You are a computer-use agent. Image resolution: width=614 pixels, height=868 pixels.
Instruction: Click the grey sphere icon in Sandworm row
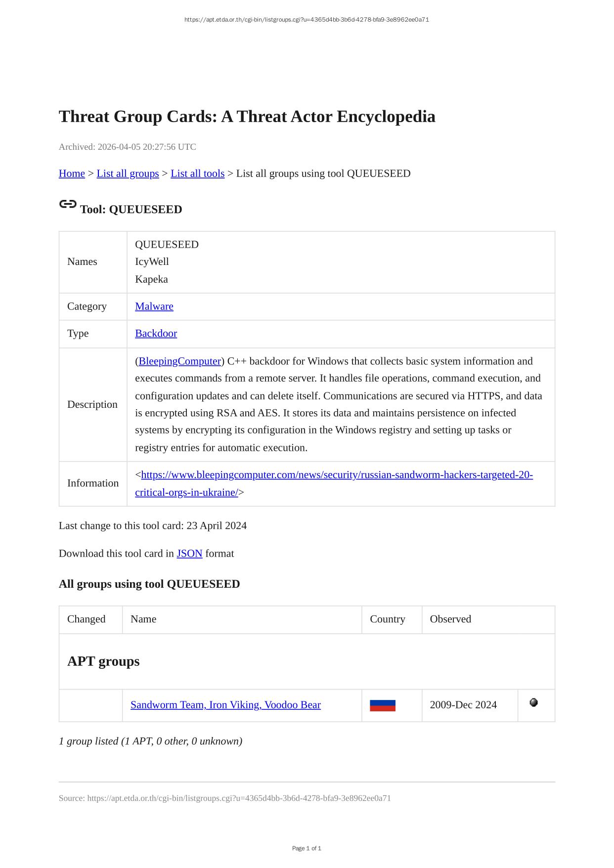coord(533,702)
